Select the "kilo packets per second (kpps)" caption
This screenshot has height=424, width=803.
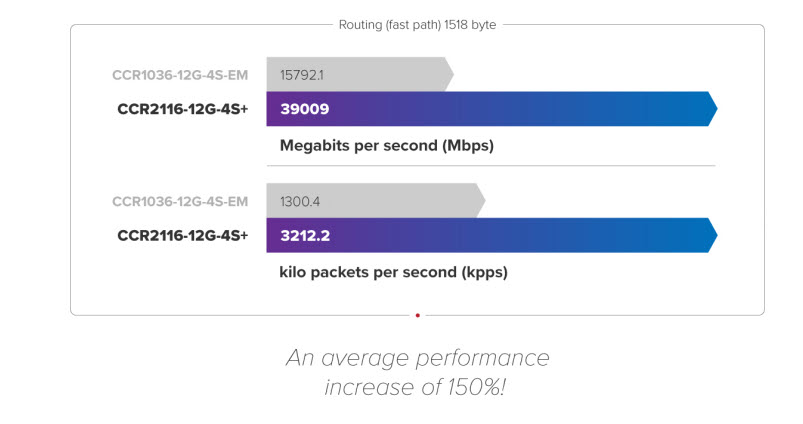(x=393, y=271)
